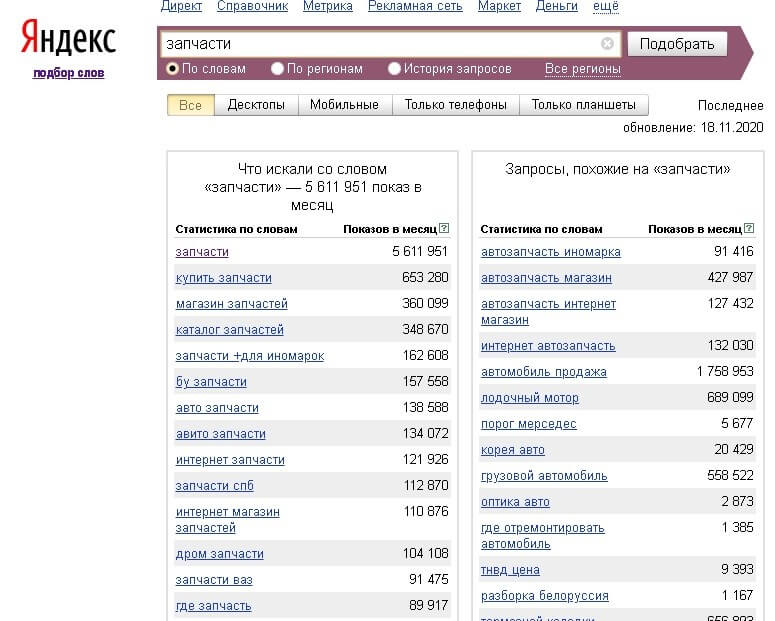Switch to the Все device tab

click(191, 105)
